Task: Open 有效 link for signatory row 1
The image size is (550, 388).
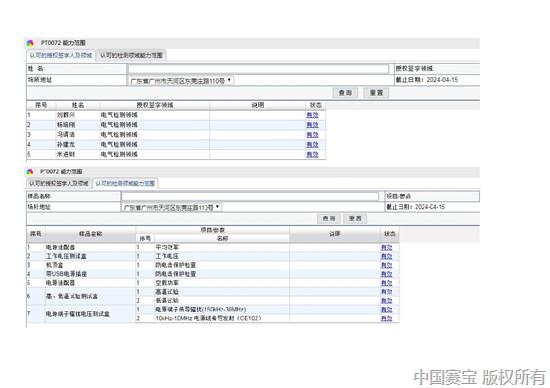Action: 312,115
